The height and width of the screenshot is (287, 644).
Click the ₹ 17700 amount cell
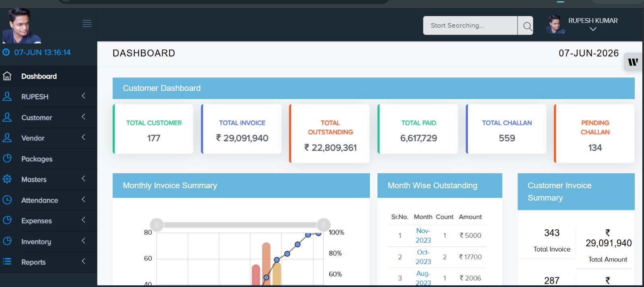tap(471, 257)
